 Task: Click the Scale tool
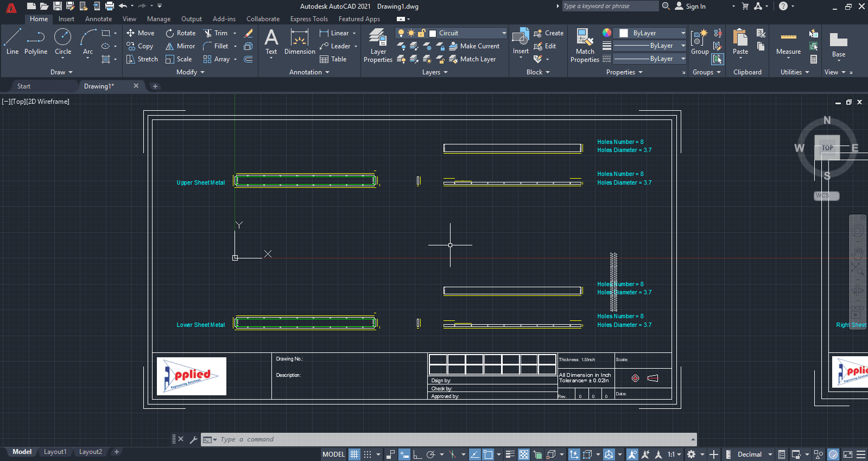pyautogui.click(x=179, y=59)
